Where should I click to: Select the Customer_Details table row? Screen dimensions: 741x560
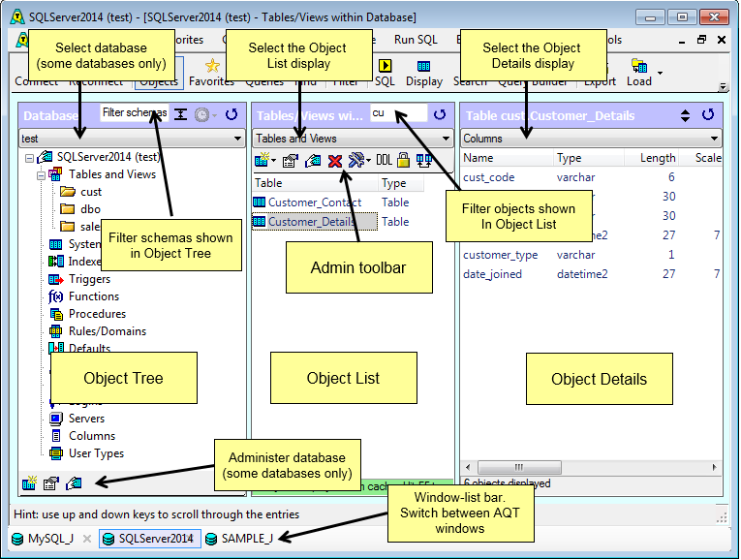click(x=315, y=222)
